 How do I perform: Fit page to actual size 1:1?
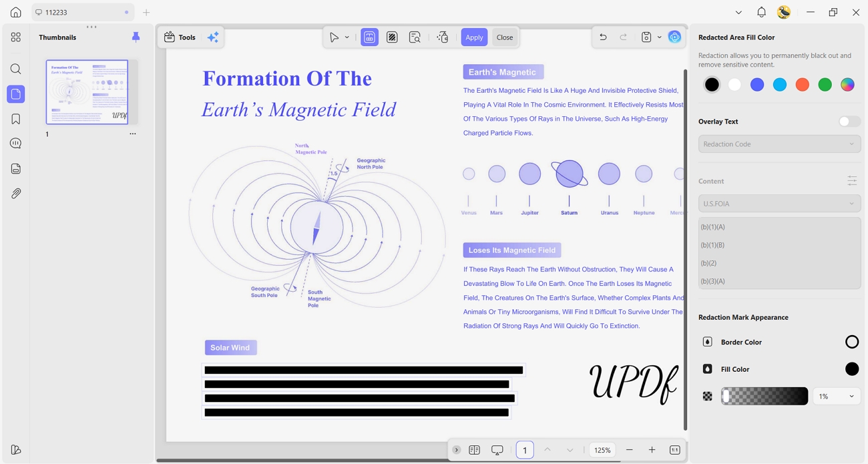[674, 450]
